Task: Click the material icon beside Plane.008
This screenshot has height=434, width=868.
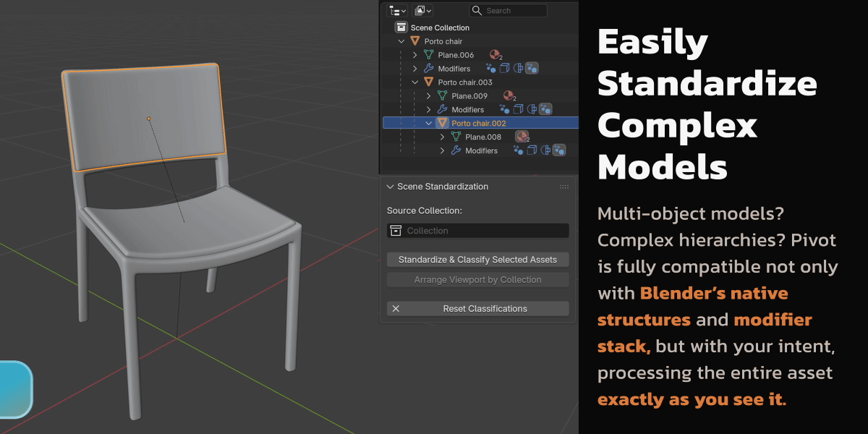Action: coord(522,137)
